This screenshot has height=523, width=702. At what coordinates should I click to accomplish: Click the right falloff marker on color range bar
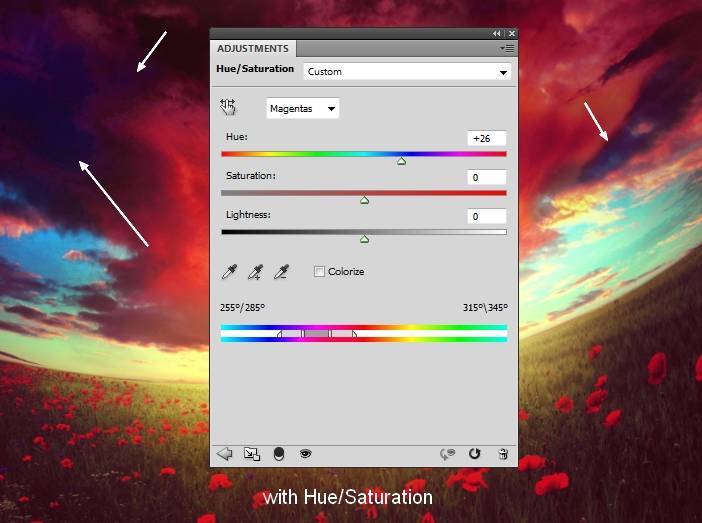coord(354,334)
